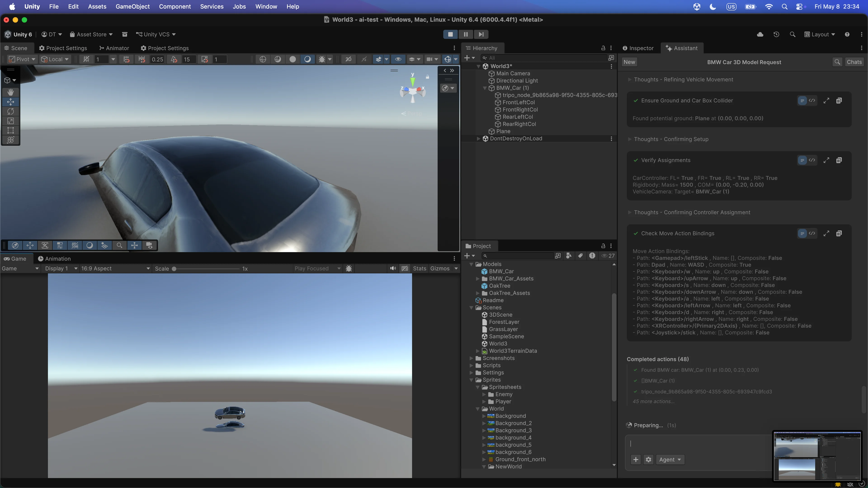Open the Asset Store dropdown
This screenshot has height=488, width=868.
tap(91, 34)
